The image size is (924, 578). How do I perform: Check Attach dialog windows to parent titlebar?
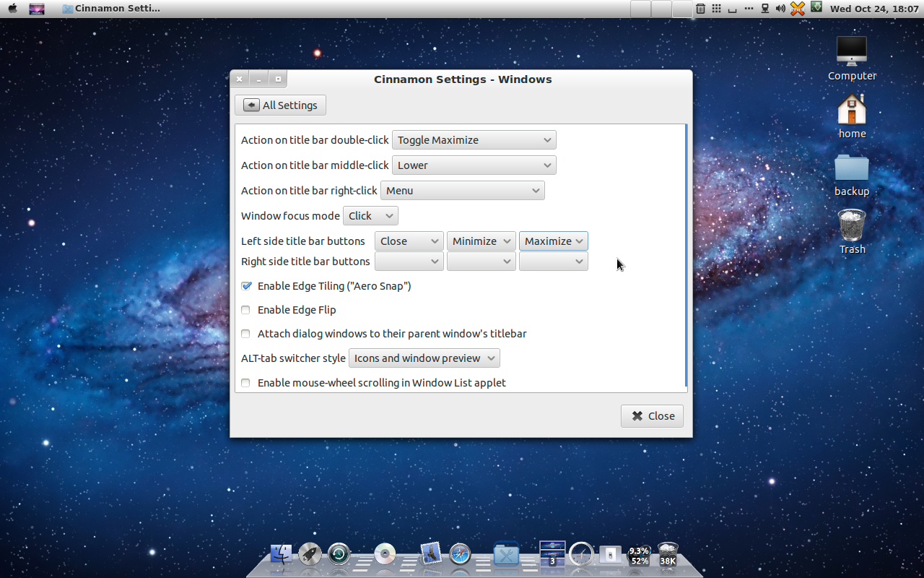tap(245, 334)
